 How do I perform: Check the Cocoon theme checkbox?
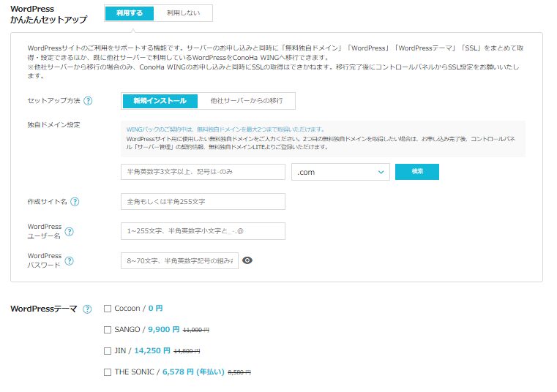tap(108, 309)
